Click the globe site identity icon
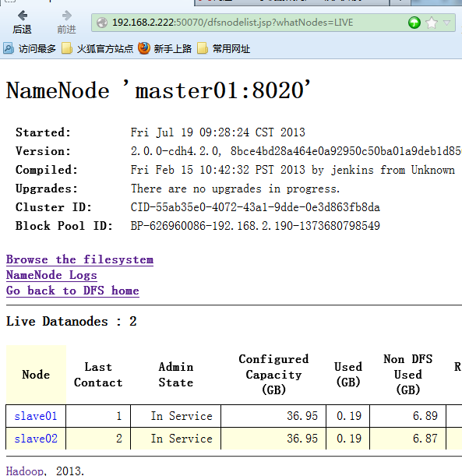 pyautogui.click(x=102, y=23)
